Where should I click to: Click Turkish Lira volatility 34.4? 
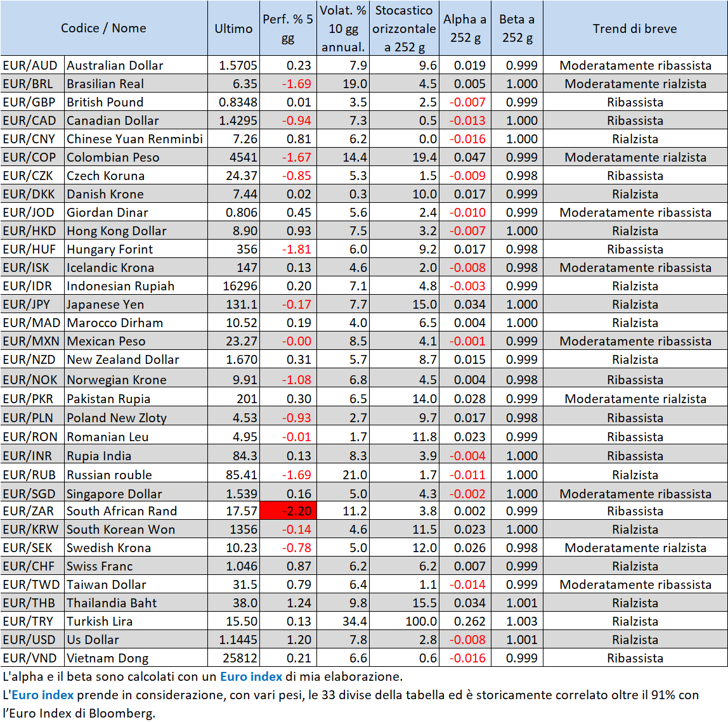click(x=343, y=621)
